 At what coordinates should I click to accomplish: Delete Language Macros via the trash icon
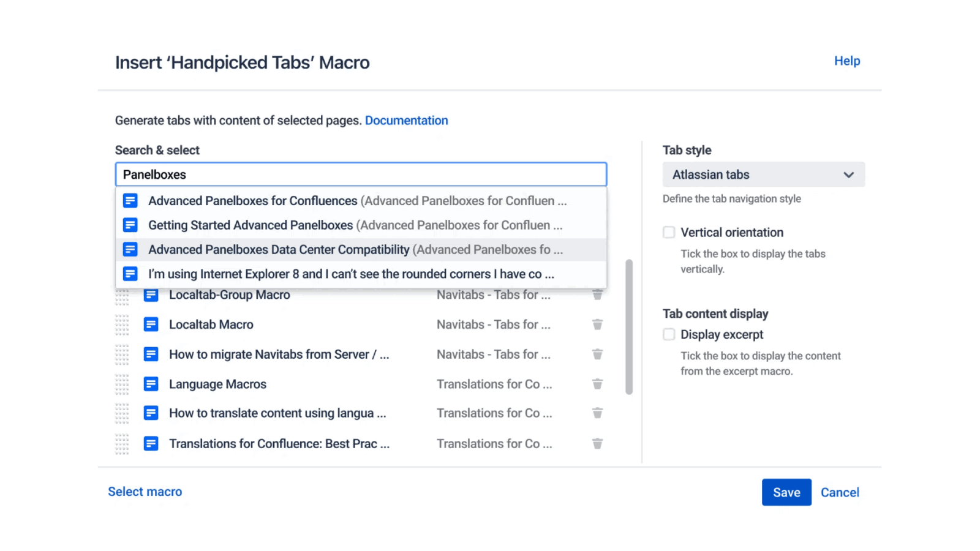pos(597,384)
